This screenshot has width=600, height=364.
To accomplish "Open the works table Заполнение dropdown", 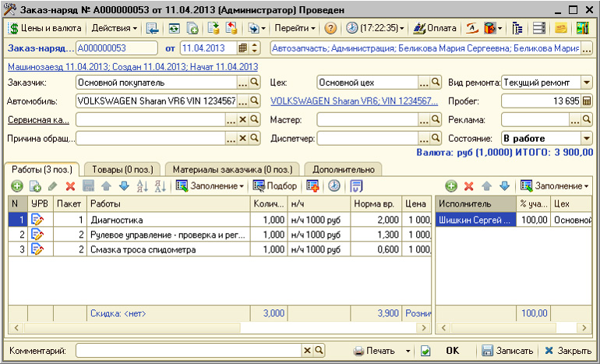I will (x=210, y=186).
